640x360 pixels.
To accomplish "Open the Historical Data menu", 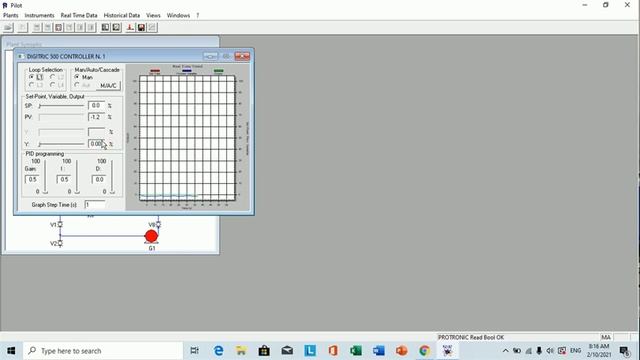I will (122, 15).
